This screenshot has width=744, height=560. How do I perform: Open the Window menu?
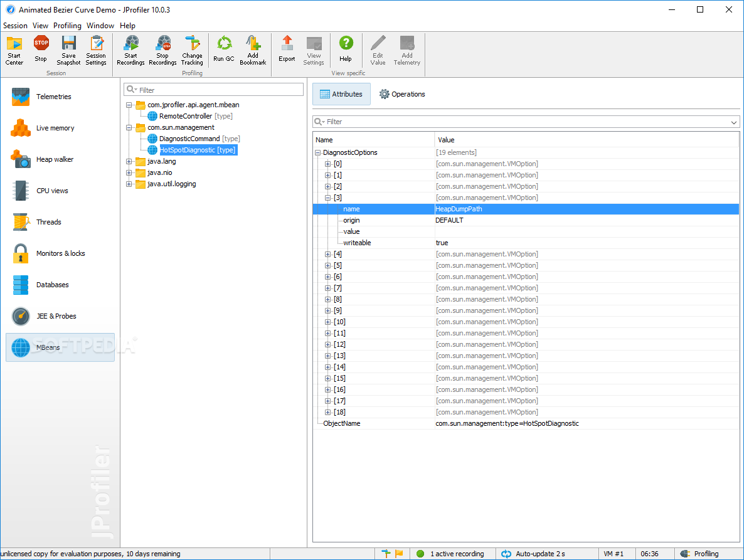(x=100, y=26)
